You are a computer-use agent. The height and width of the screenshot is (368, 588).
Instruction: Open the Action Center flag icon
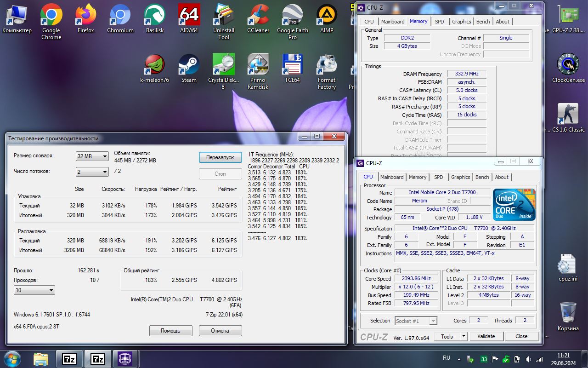[494, 359]
